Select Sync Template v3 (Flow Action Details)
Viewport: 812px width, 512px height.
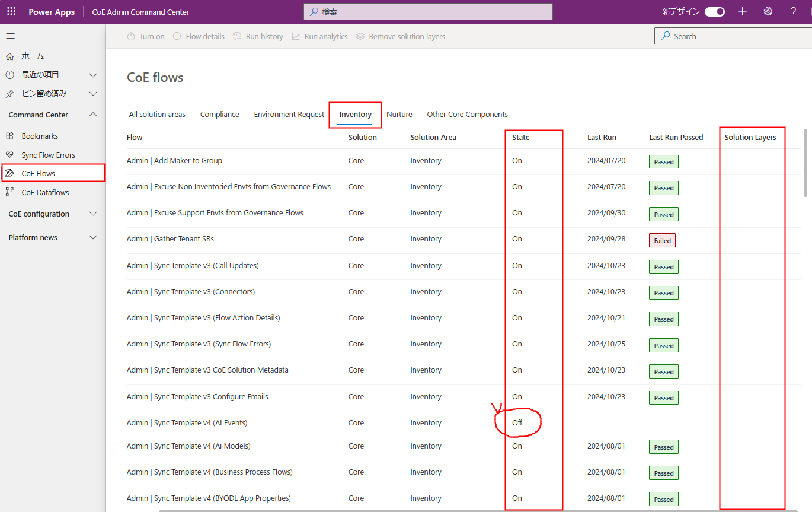tap(203, 317)
